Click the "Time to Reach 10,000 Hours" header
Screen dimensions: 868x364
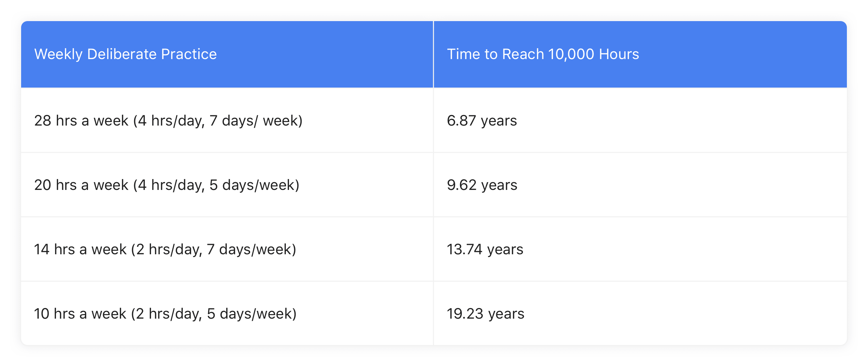click(x=543, y=54)
